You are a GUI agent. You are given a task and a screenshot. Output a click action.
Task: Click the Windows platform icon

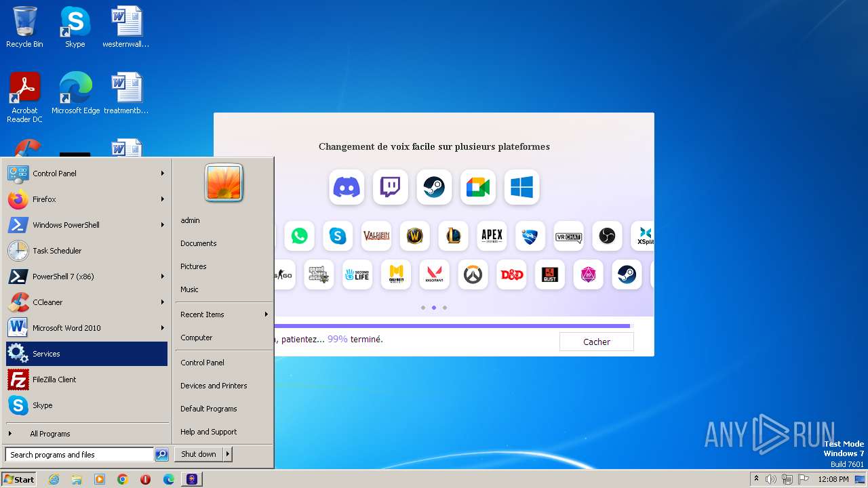(x=521, y=187)
